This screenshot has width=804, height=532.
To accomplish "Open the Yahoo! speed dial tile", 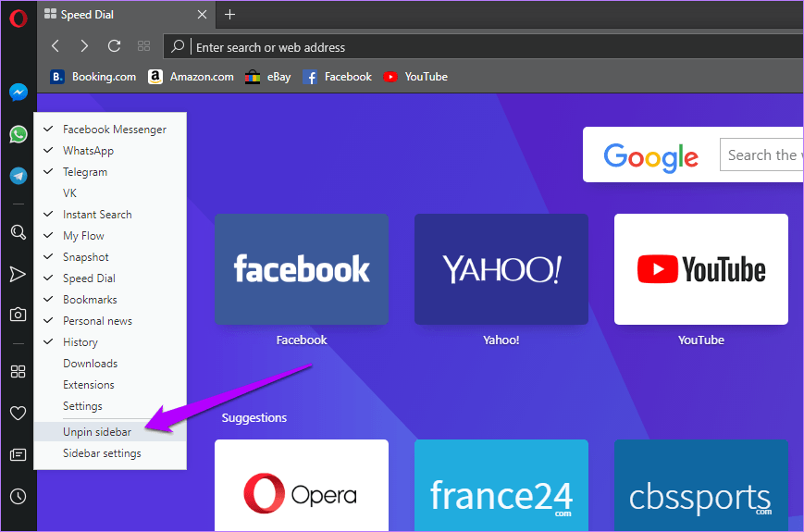I will point(501,269).
